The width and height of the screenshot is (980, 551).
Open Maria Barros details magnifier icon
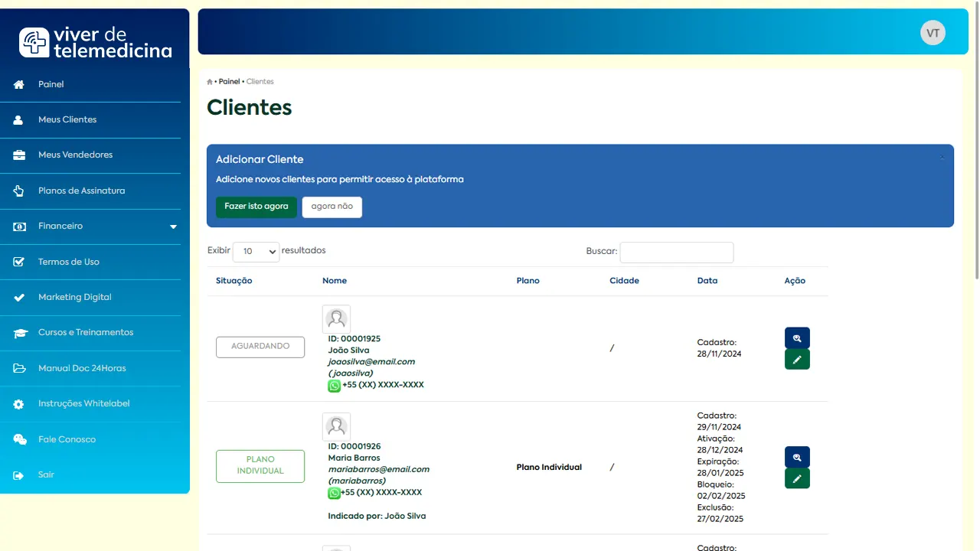tap(797, 458)
